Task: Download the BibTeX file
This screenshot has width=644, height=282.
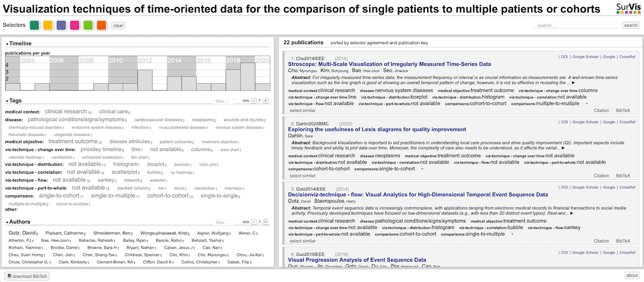Action: click(x=27, y=276)
